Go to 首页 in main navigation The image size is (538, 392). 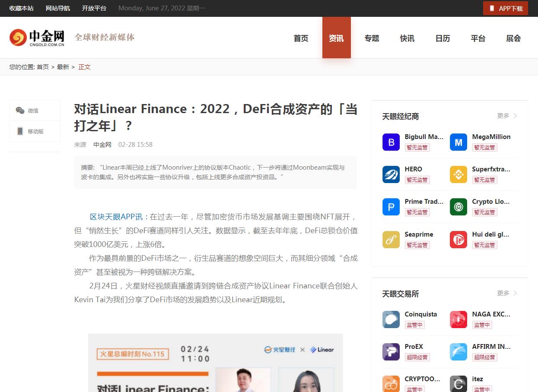tap(301, 38)
